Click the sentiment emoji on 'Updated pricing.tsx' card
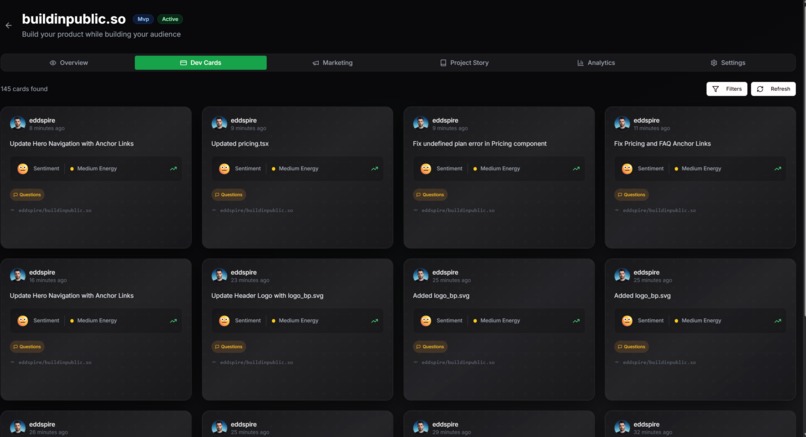Viewport: 806px width, 437px height. (224, 169)
